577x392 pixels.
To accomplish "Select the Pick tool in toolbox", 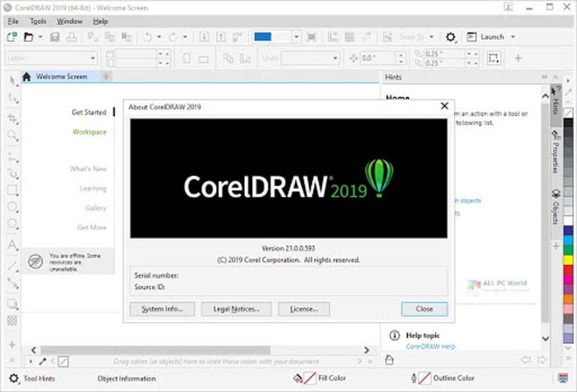I will (12, 81).
